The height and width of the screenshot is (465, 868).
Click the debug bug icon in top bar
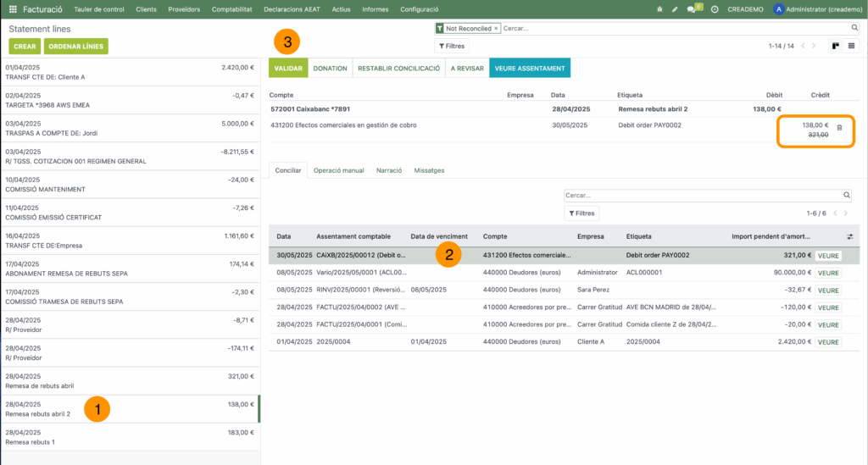[659, 8]
